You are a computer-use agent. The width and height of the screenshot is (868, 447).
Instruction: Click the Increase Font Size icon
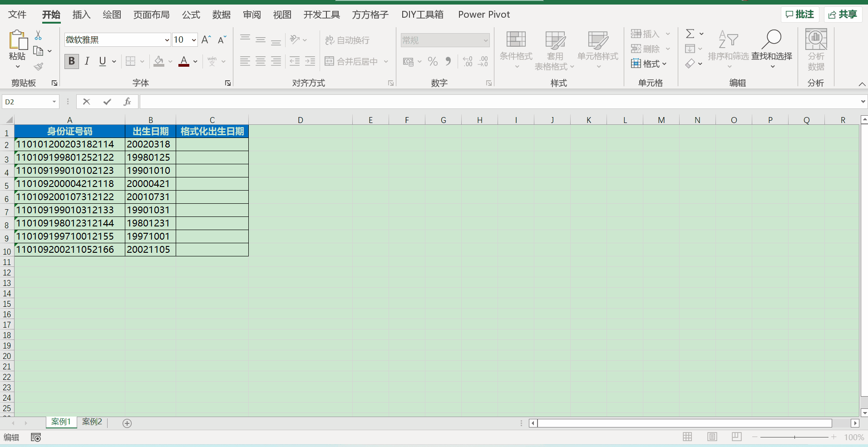(206, 40)
